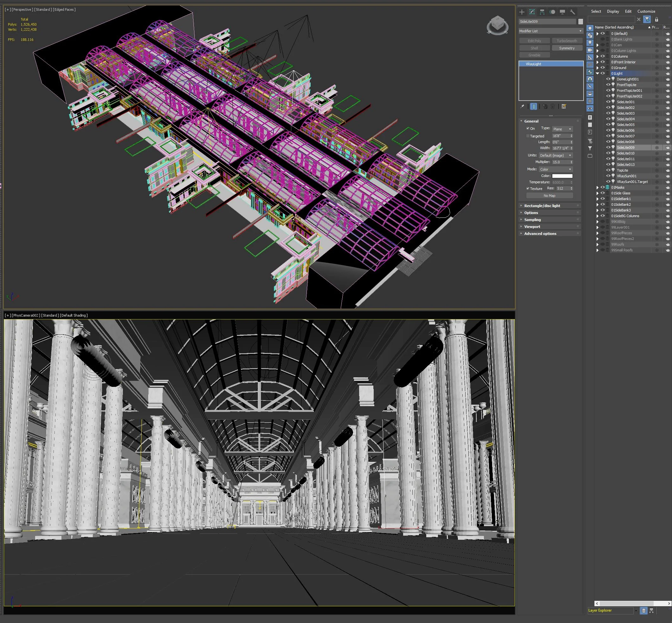Click the Symmetry modifier button
672x623 pixels.
[567, 48]
